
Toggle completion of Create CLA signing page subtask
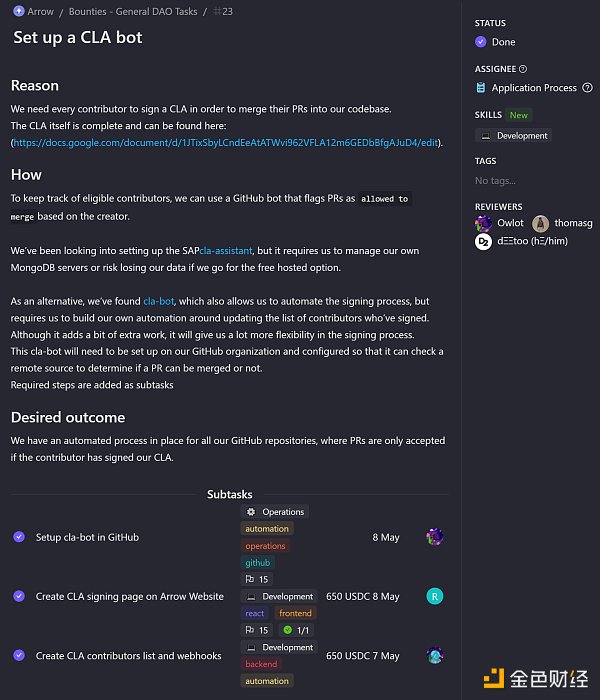pyautogui.click(x=19, y=596)
